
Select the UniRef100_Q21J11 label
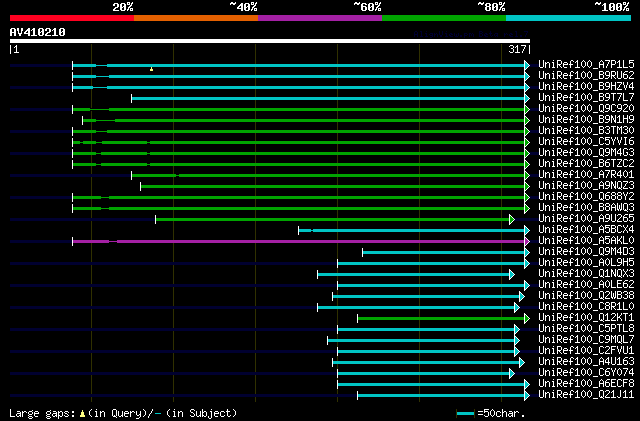(x=586, y=395)
